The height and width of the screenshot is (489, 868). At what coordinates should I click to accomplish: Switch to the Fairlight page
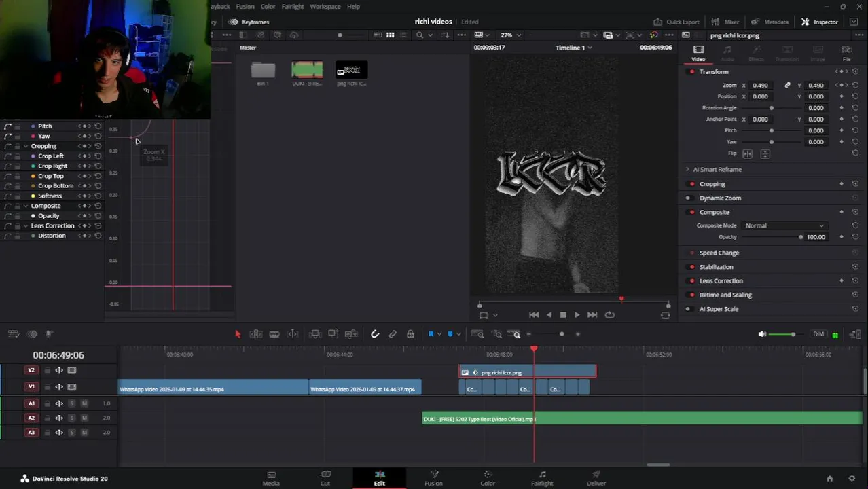(542, 478)
